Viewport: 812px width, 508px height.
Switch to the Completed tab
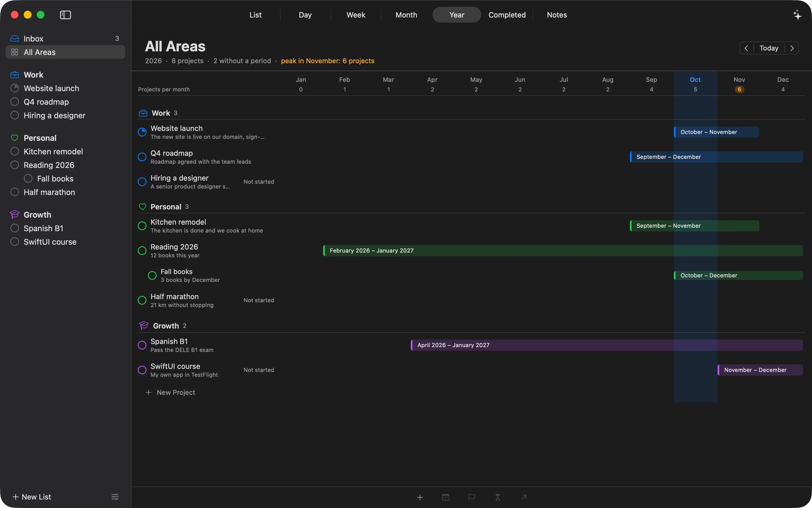(507, 15)
